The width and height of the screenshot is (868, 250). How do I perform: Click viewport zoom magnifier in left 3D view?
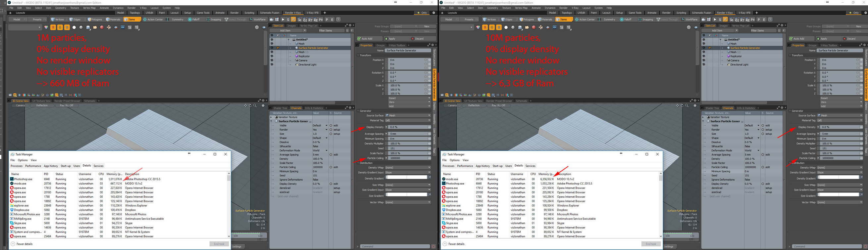click(x=255, y=105)
